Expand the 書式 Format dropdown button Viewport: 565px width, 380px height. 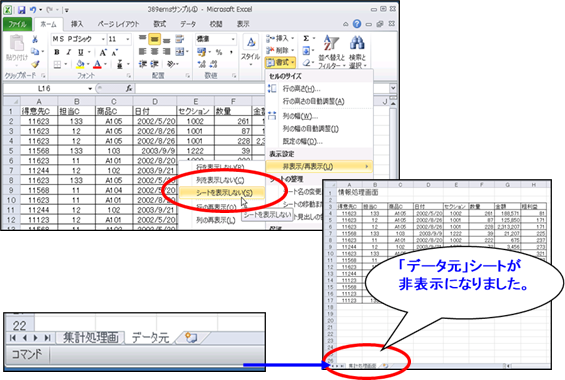tap(280, 63)
